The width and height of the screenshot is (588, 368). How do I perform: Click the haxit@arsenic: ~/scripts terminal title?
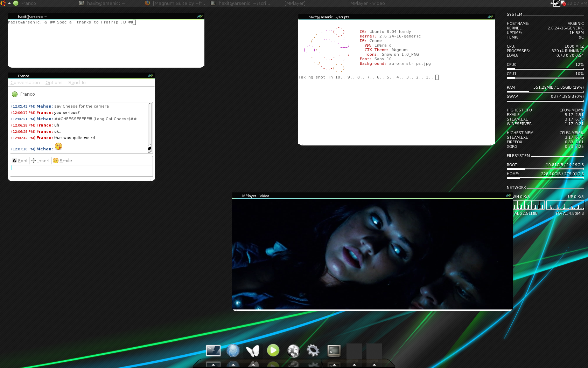(329, 17)
